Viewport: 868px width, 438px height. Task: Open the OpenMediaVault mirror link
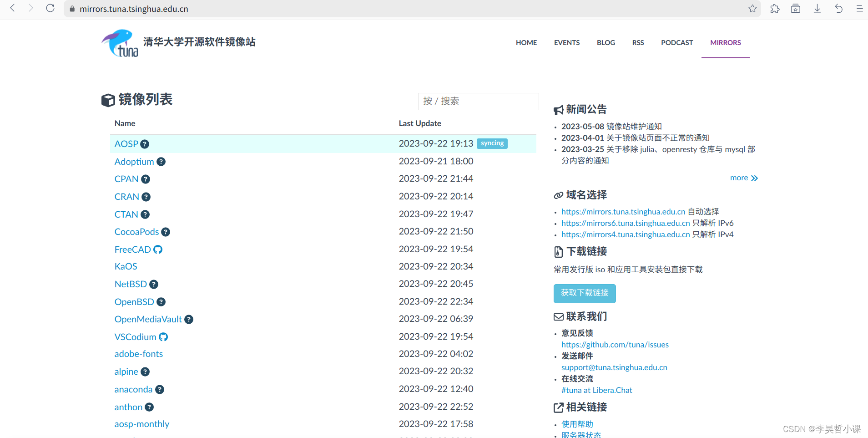148,319
